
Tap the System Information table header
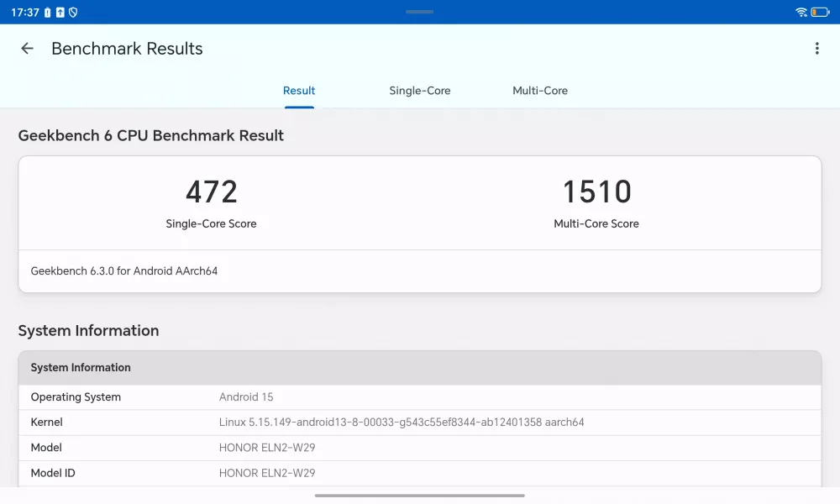point(420,368)
